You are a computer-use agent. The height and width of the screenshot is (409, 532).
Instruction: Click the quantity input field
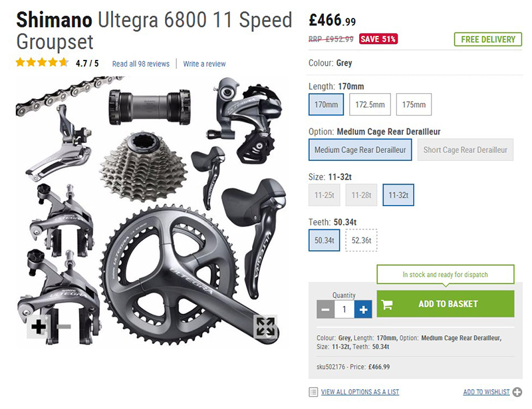344,309
